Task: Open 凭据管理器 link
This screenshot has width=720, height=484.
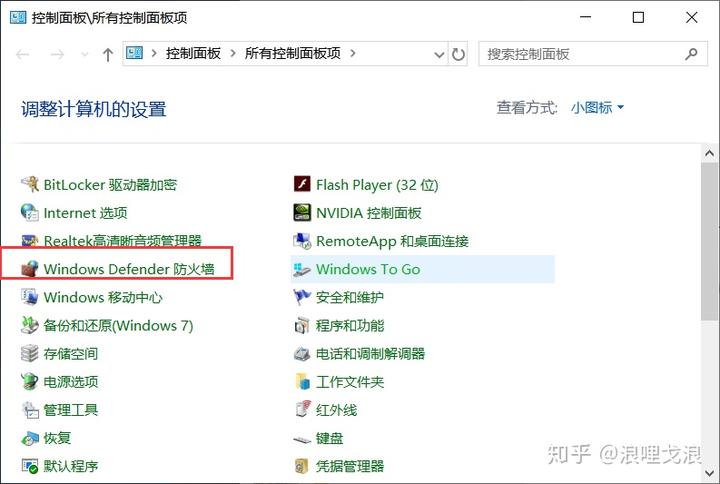Action: 350,466
